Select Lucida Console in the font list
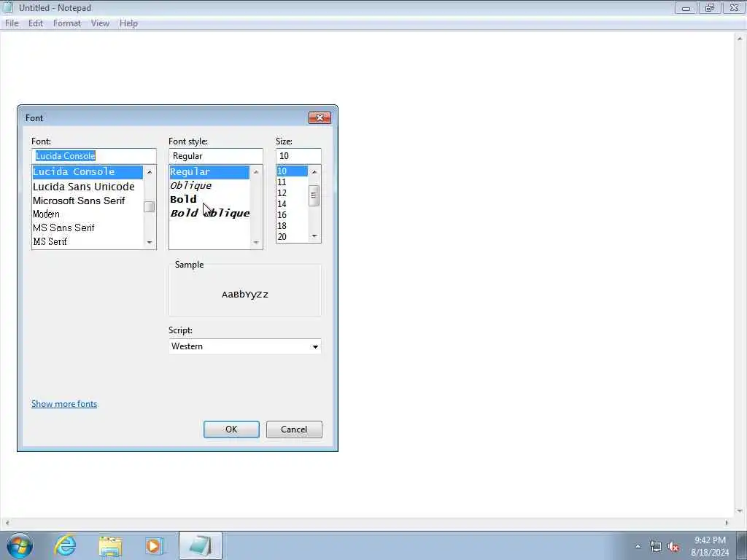 click(x=88, y=172)
